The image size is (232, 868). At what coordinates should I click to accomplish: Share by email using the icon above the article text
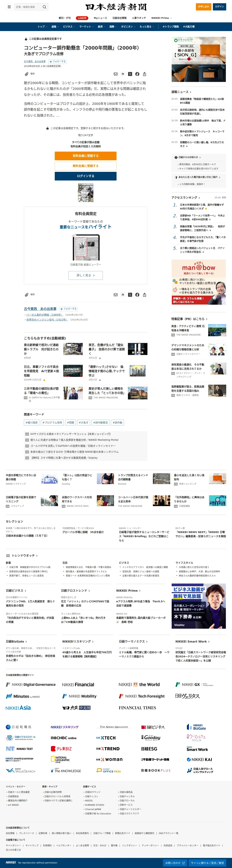click(x=116, y=74)
